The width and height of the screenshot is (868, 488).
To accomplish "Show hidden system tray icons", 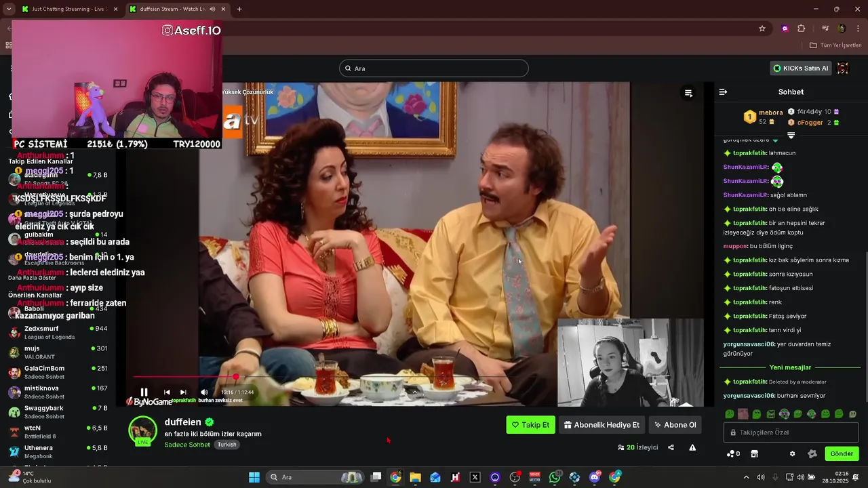I will (x=747, y=477).
